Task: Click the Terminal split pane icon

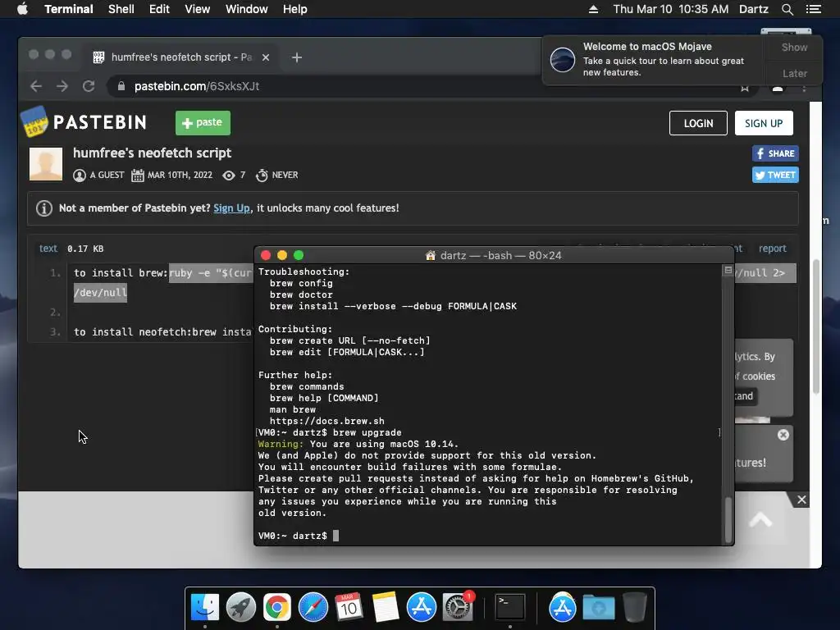Action: click(728, 270)
